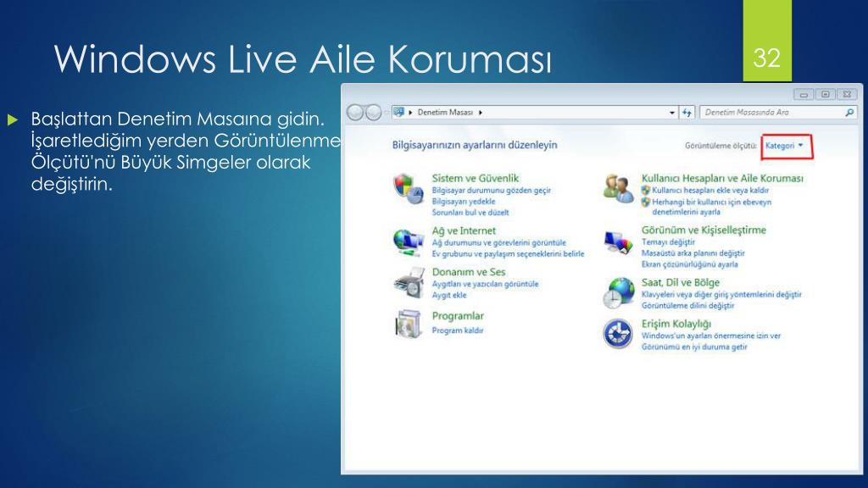
Task: Expand arrow after Denetim Masası breadcrumb
Action: 481,113
